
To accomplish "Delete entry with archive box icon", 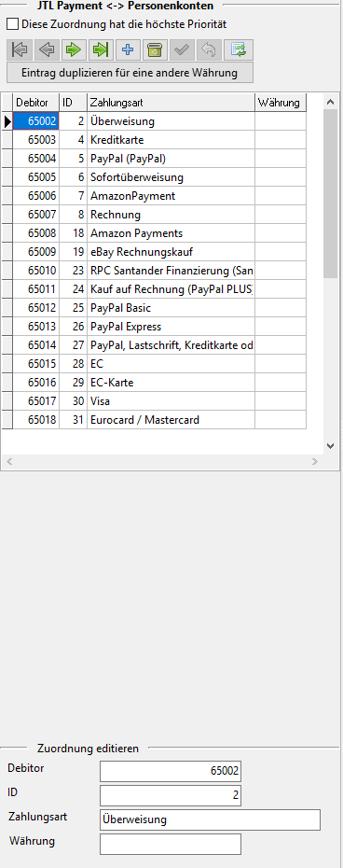I will pyautogui.click(x=156, y=49).
